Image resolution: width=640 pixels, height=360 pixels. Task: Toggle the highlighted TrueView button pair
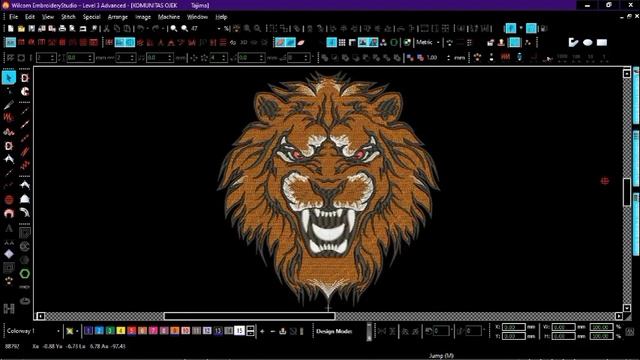tap(285, 42)
